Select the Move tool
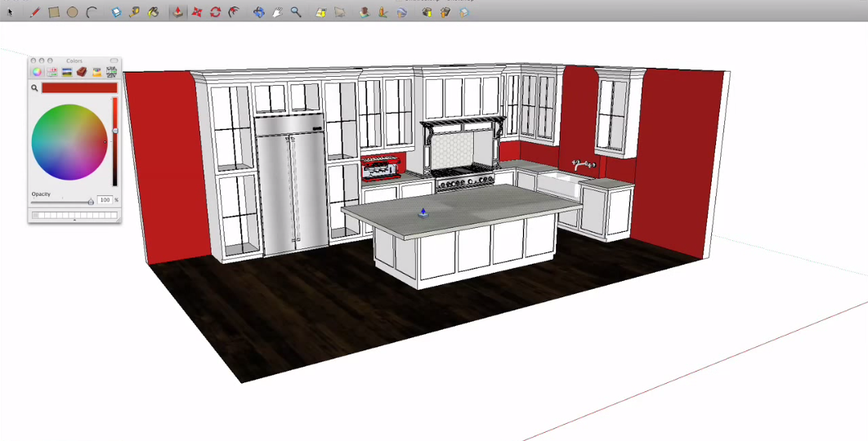The width and height of the screenshot is (868, 441). [196, 11]
